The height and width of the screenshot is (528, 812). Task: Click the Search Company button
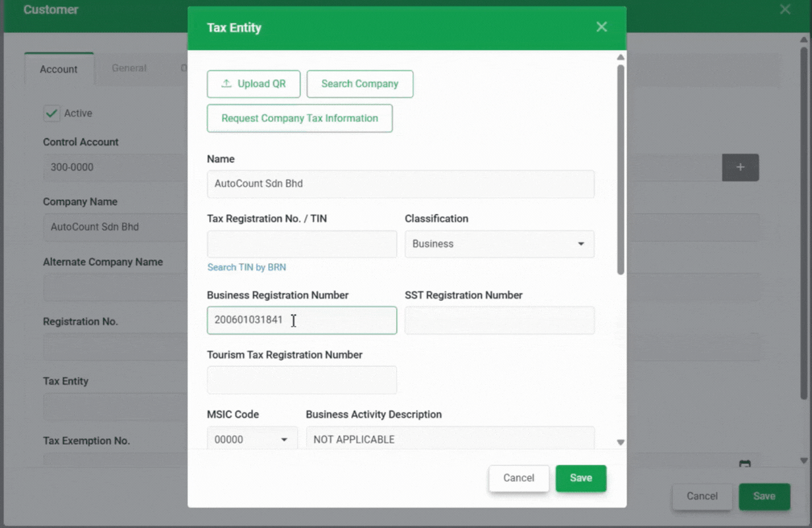click(x=360, y=84)
